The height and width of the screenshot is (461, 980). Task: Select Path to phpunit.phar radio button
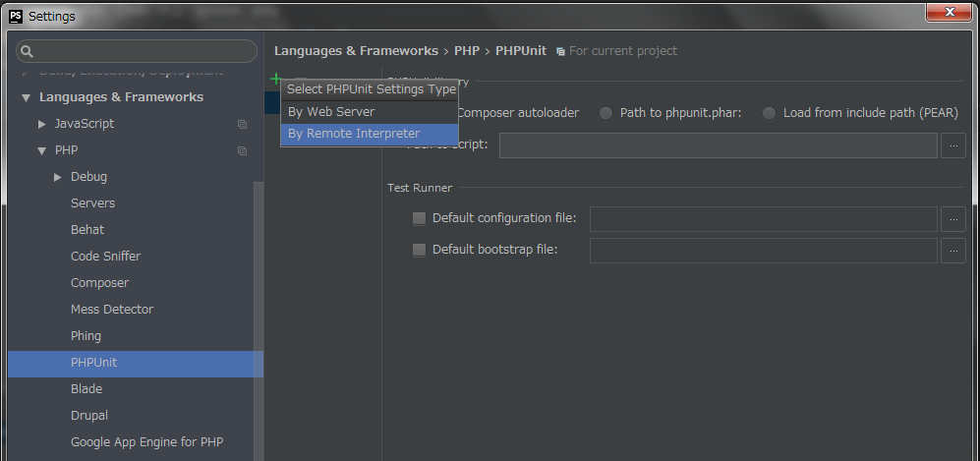pos(605,113)
